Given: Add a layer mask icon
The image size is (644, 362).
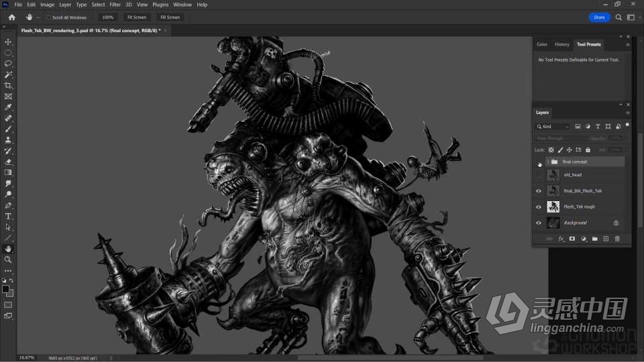Looking at the screenshot, I should tap(572, 239).
